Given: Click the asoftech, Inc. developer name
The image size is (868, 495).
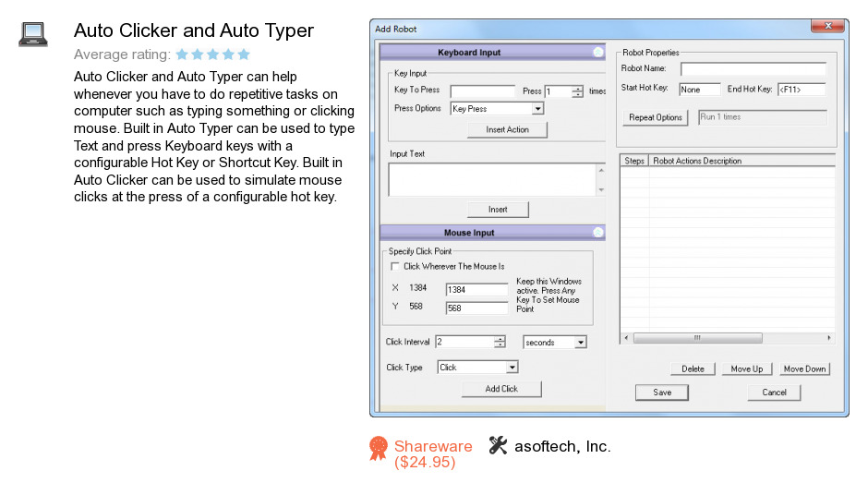Looking at the screenshot, I should click(562, 446).
